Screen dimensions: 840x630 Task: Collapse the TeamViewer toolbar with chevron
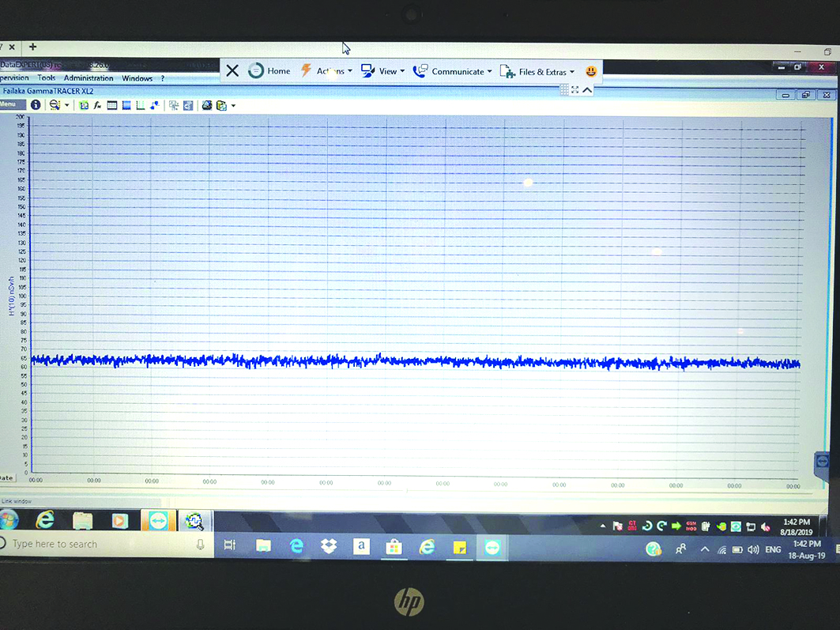pos(587,89)
